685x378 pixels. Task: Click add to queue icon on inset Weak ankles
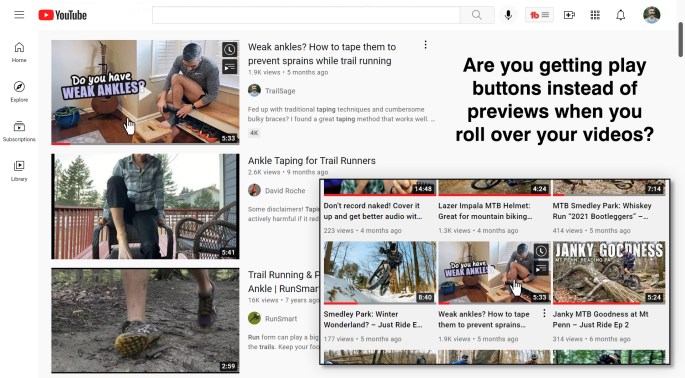(541, 268)
